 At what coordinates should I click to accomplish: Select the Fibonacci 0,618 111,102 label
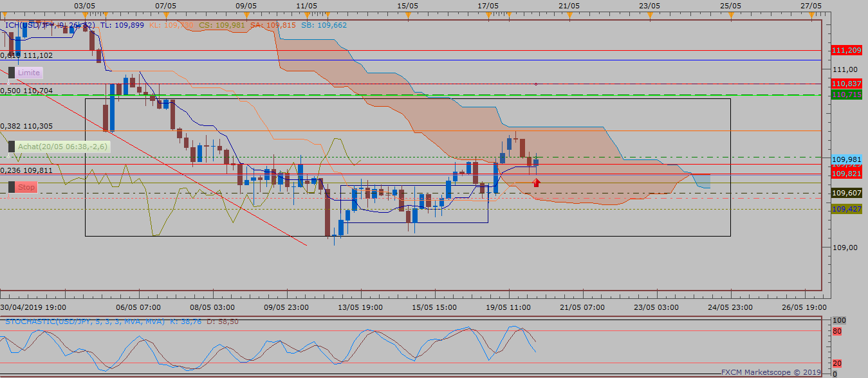tap(26, 55)
